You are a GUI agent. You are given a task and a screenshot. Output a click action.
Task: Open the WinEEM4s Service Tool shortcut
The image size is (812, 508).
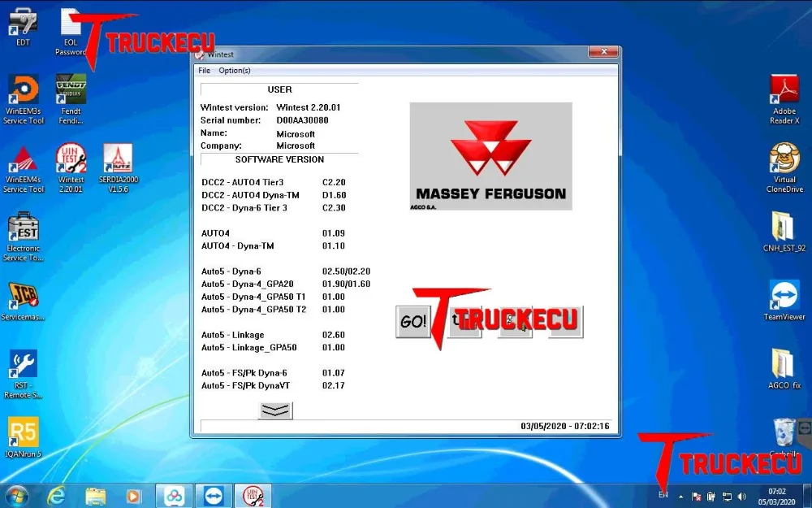tap(24, 169)
